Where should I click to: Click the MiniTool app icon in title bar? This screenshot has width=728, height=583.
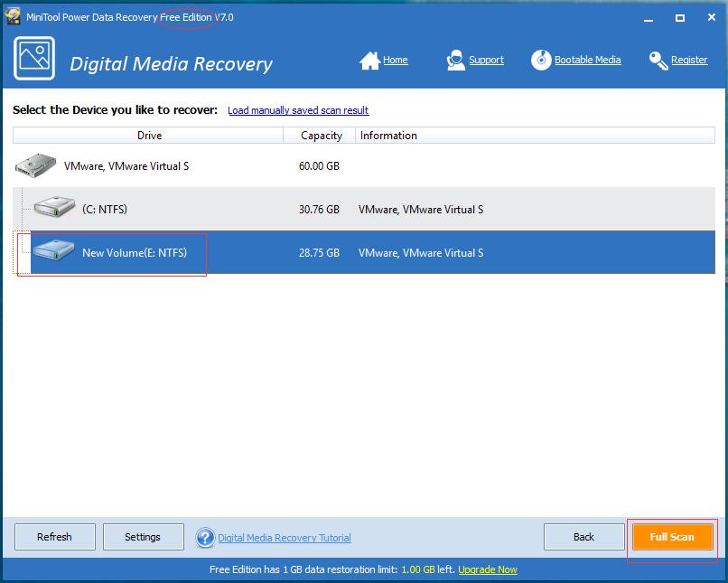click(x=13, y=17)
